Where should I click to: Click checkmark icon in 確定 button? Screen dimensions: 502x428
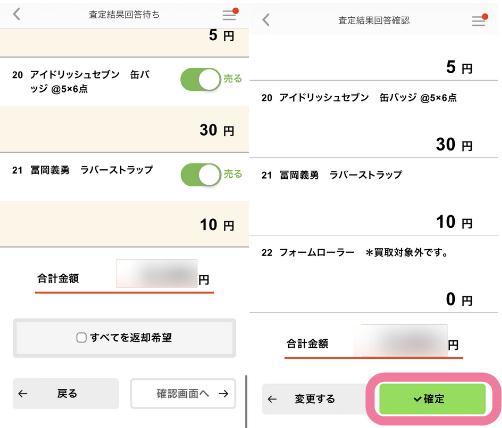click(x=418, y=399)
